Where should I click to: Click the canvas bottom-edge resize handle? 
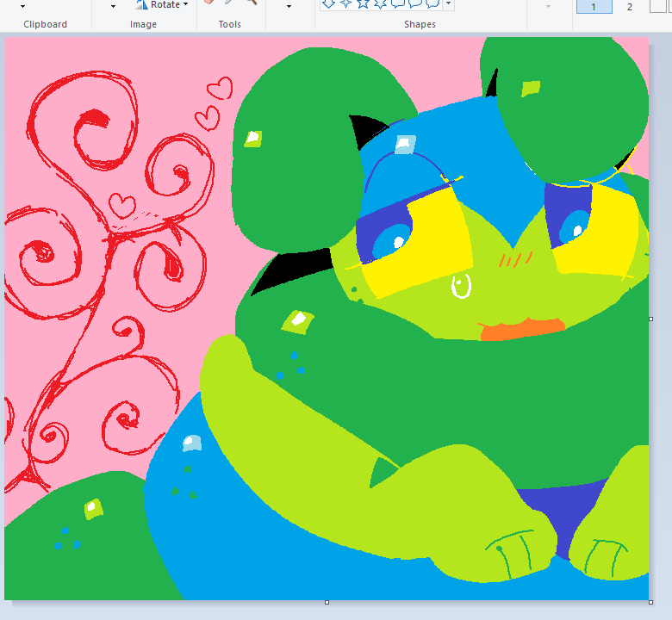click(327, 603)
